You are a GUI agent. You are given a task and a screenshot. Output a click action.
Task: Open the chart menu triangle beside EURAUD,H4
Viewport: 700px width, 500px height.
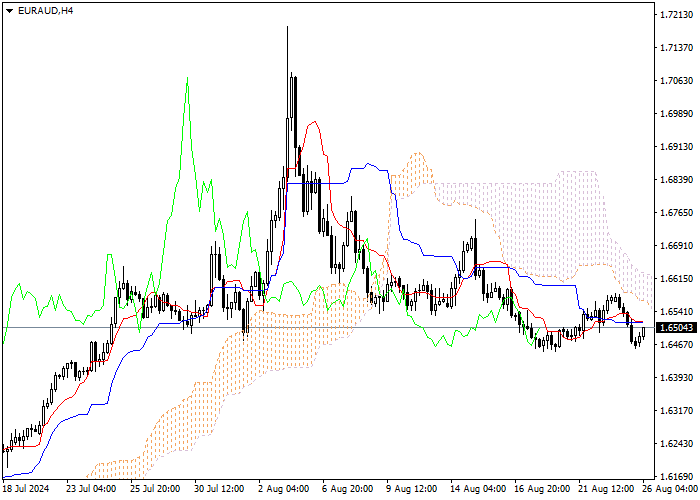[10, 11]
